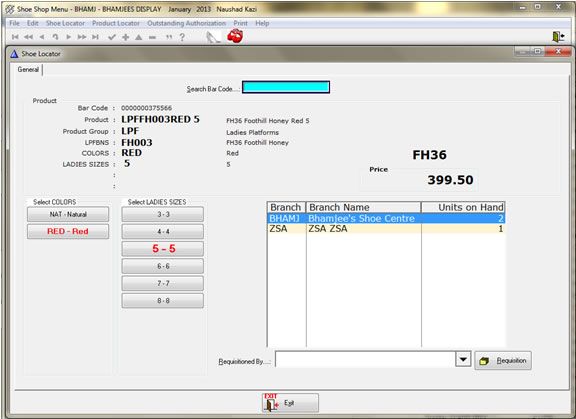
Task: Select ladies size 6 - 6 button
Action: 163,266
